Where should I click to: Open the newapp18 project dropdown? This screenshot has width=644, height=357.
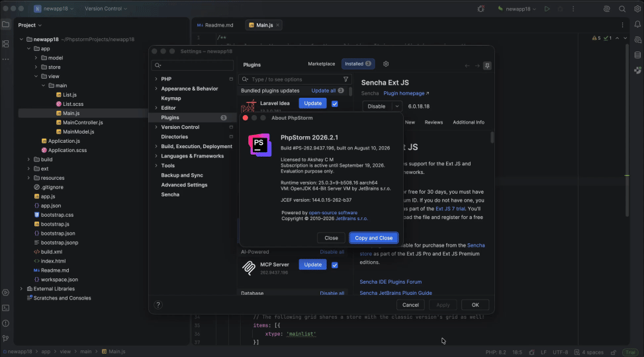pyautogui.click(x=54, y=9)
